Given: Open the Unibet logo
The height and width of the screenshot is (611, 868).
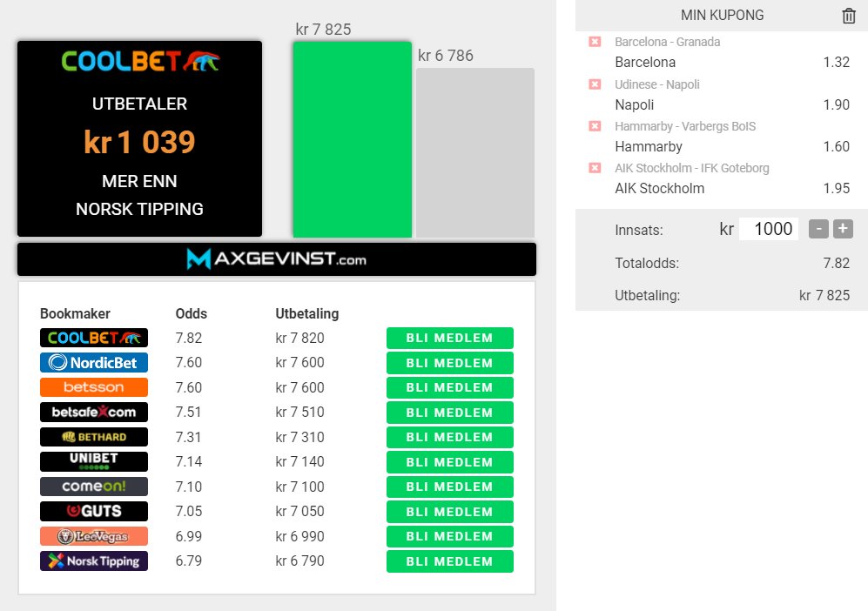Looking at the screenshot, I should click(93, 461).
